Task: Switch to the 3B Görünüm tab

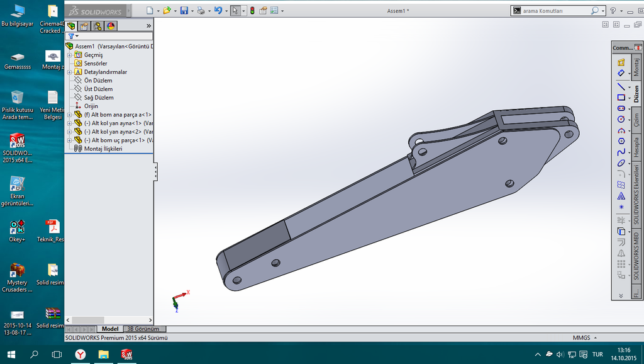Action: pyautogui.click(x=143, y=329)
